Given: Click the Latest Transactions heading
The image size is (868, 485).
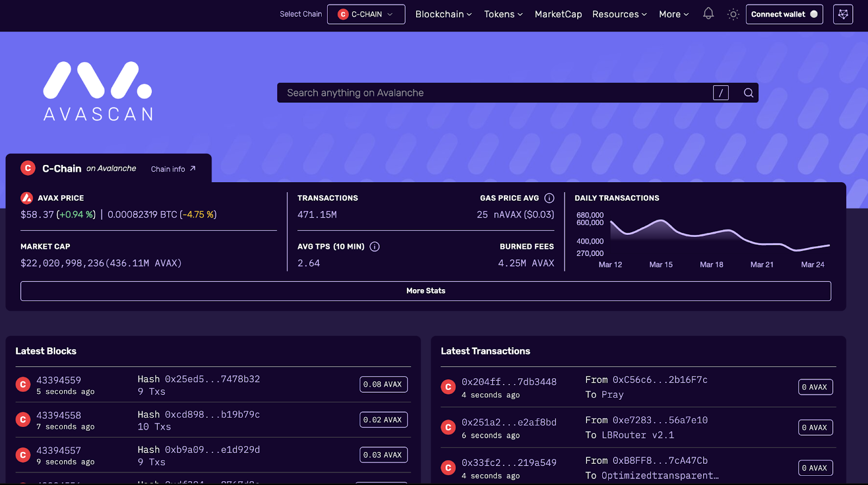Looking at the screenshot, I should [x=486, y=351].
